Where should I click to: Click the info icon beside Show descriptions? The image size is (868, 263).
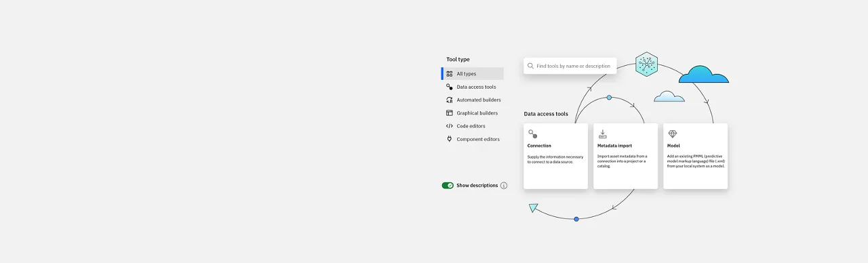(504, 185)
